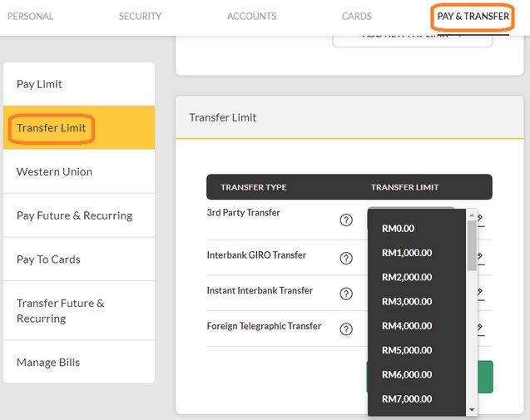530x420 pixels.
Task: Open help icon for Interbank GIRO Transfer
Action: (x=346, y=258)
